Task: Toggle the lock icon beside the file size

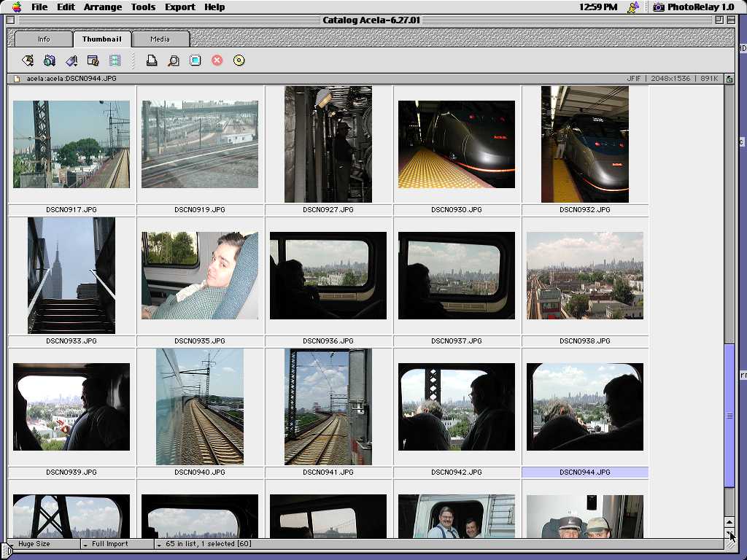Action: click(729, 79)
